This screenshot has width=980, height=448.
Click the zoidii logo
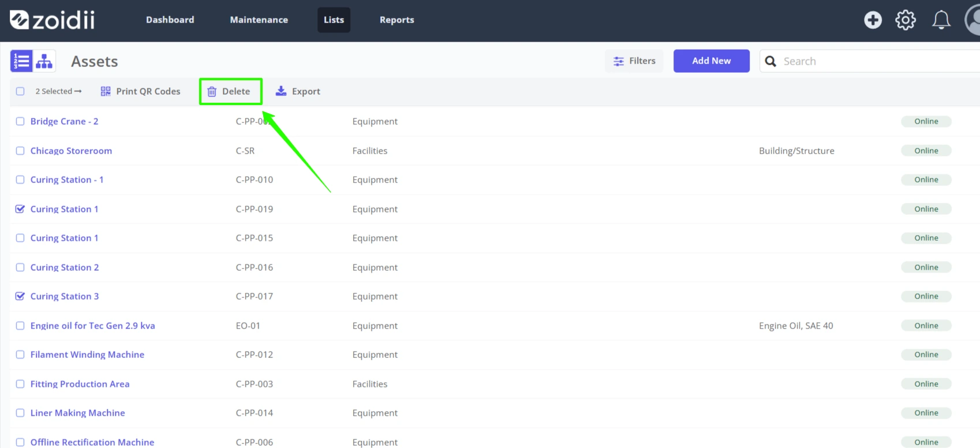pyautogui.click(x=53, y=20)
